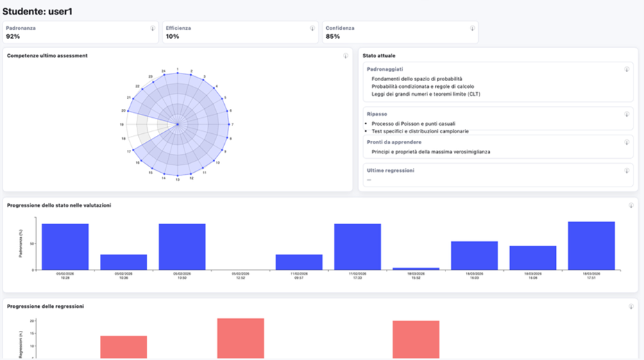The height and width of the screenshot is (360, 644).
Task: Select the Efficienza 10% card
Action: point(240,33)
